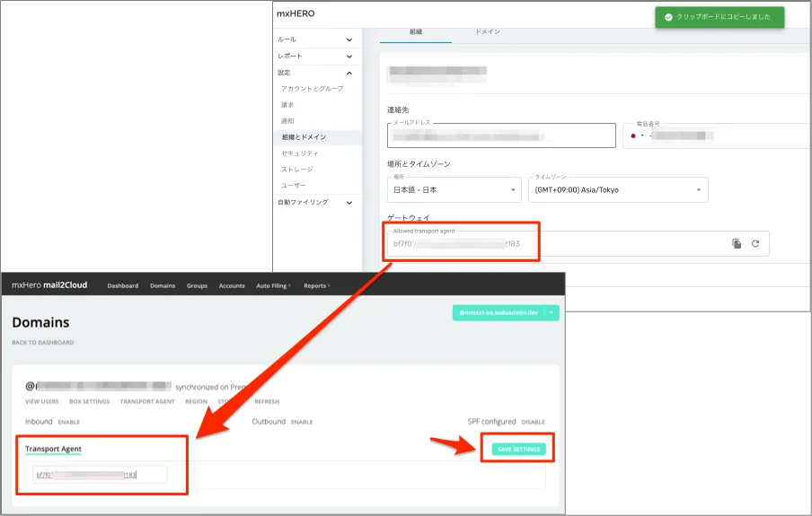Open the Asia/Tokyo timezone dropdown
The width and height of the screenshot is (812, 516).
click(x=618, y=190)
